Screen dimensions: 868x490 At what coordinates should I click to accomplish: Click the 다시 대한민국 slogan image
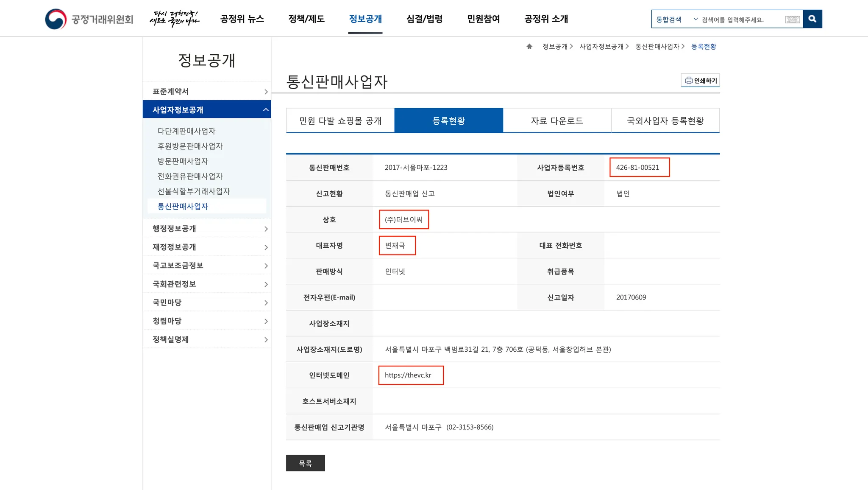(x=174, y=19)
